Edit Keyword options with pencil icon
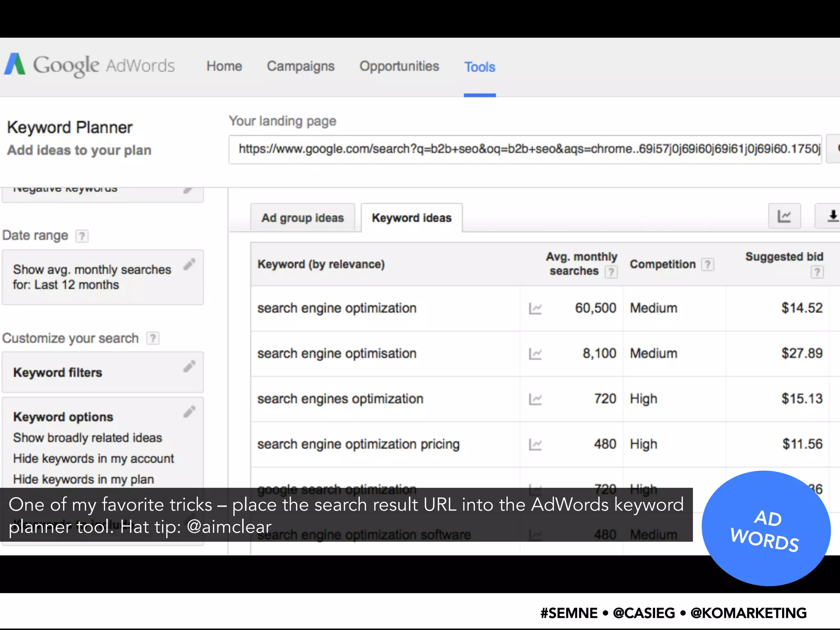Viewport: 840px width, 630px height. (189, 411)
